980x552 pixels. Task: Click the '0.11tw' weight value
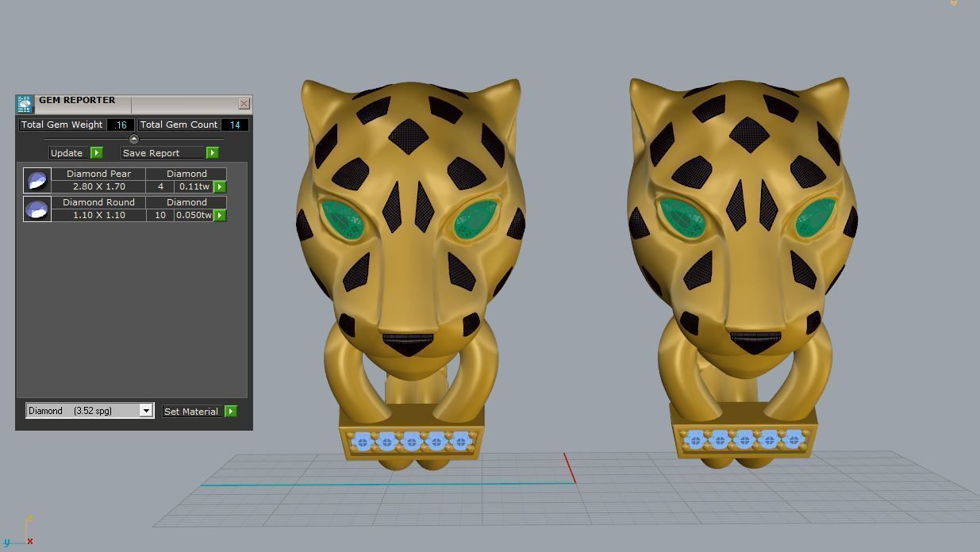tap(194, 186)
